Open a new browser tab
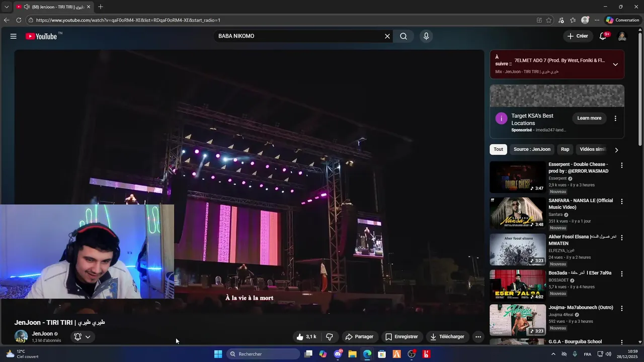The image size is (644, 362). coord(101,7)
